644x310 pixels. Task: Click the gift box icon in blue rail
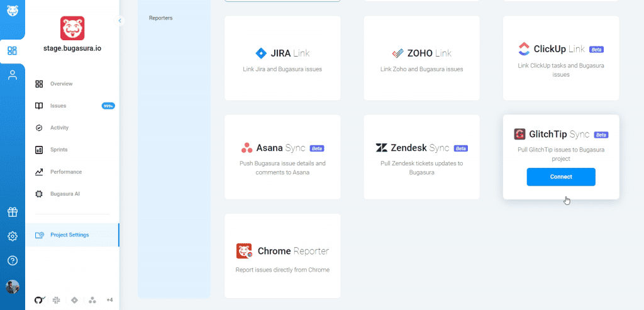[x=13, y=212]
